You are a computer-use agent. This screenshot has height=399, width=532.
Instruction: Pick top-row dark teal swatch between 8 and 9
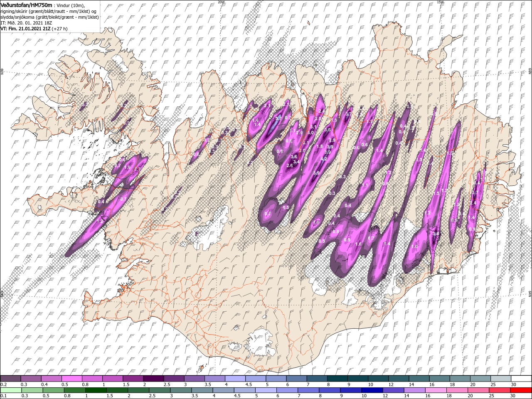(337, 378)
